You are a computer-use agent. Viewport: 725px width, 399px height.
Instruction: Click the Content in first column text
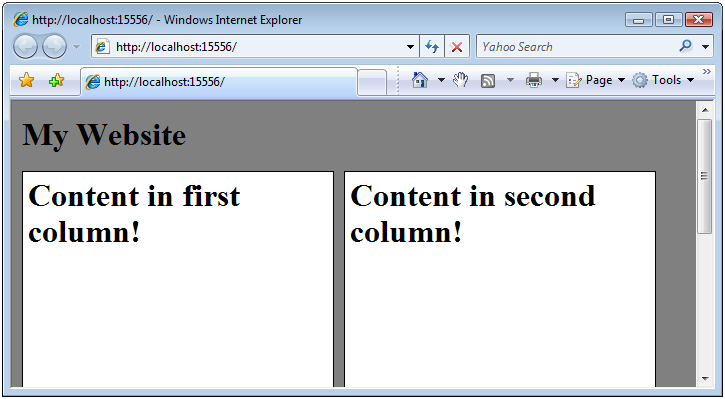point(134,213)
